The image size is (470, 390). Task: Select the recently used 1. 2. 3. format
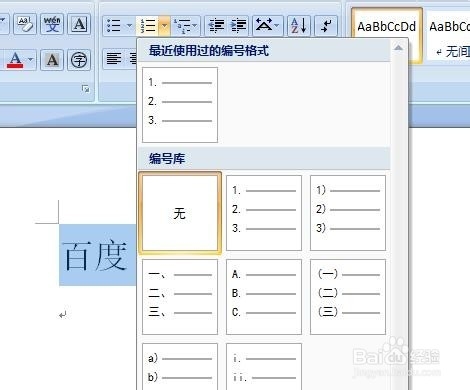tap(180, 105)
